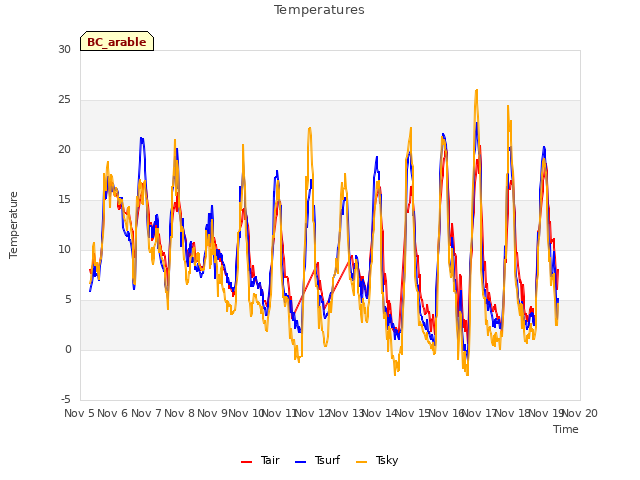Image resolution: width=640 pixels, height=480 pixels.
Task: Click the Temperatures chart title
Action: tap(319, 10)
